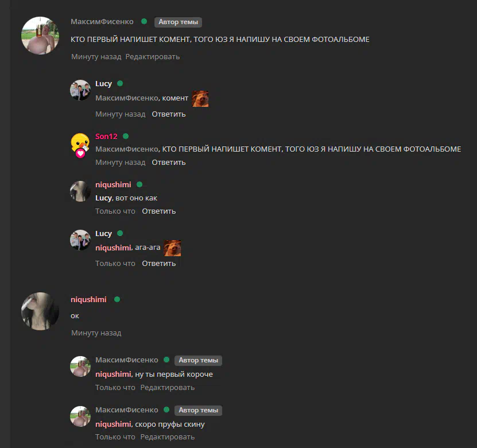477x448 pixels.
Task: Edit the ну ты первый короче reply
Action: point(167,388)
